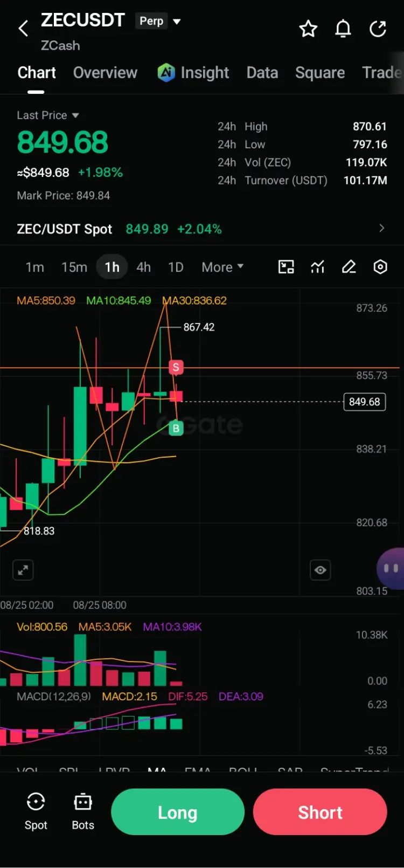Image resolution: width=404 pixels, height=868 pixels.
Task: Tap the MACD(12,26,9) indicator label
Action: 54,697
